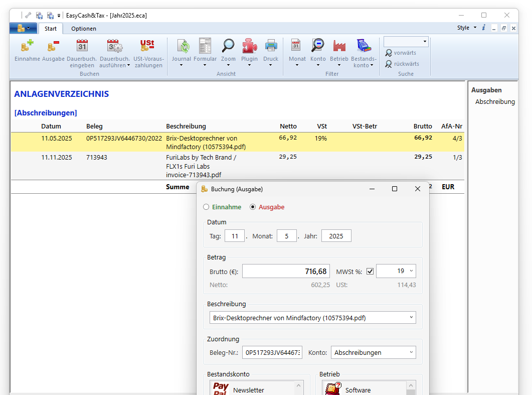Click the Brutto value 29,25

423,157
